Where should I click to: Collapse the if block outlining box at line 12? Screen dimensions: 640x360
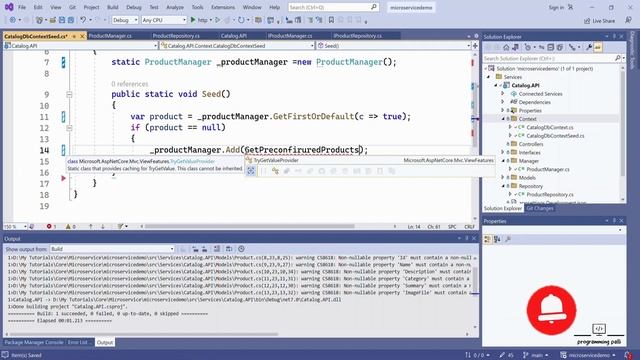(69, 128)
